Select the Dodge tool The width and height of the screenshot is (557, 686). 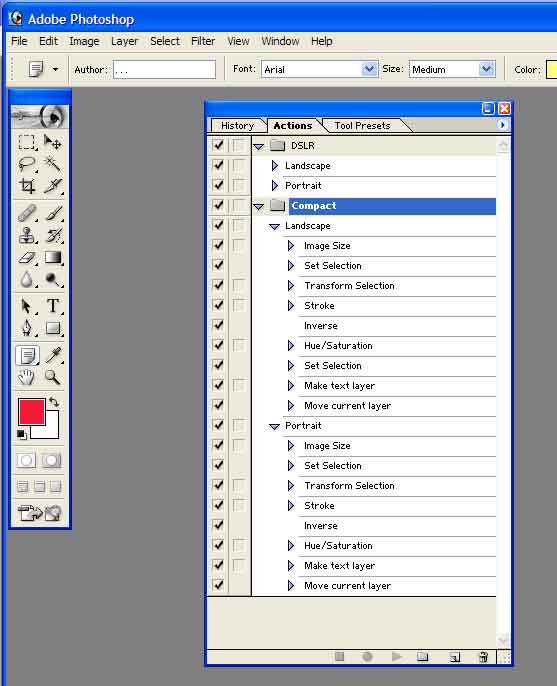click(x=53, y=279)
